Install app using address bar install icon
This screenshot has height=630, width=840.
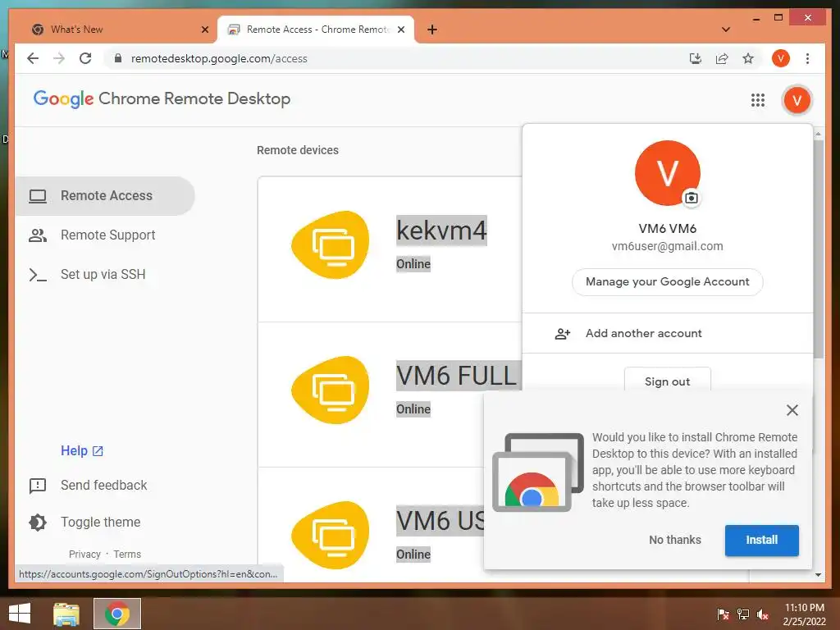[x=696, y=58]
